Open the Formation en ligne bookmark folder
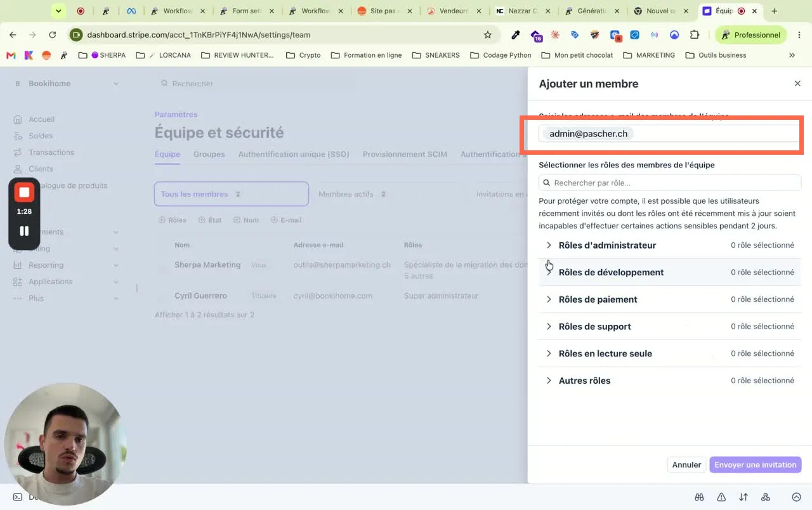 (367, 55)
